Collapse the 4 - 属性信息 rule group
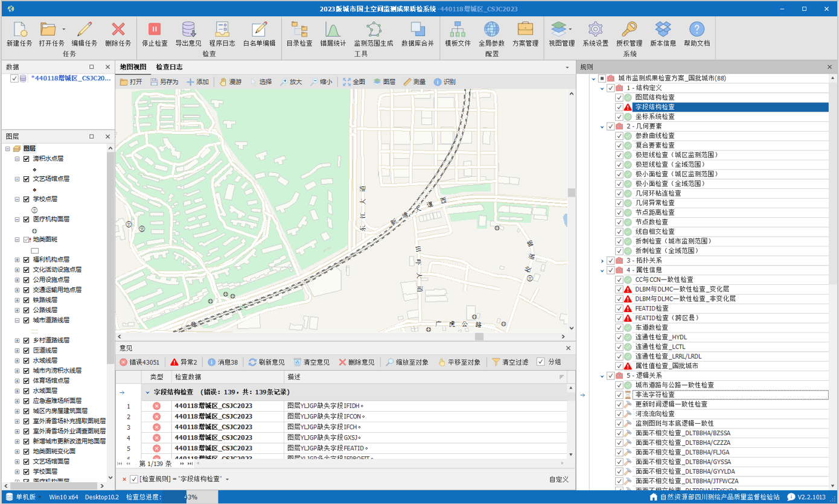839x504 pixels. [602, 270]
